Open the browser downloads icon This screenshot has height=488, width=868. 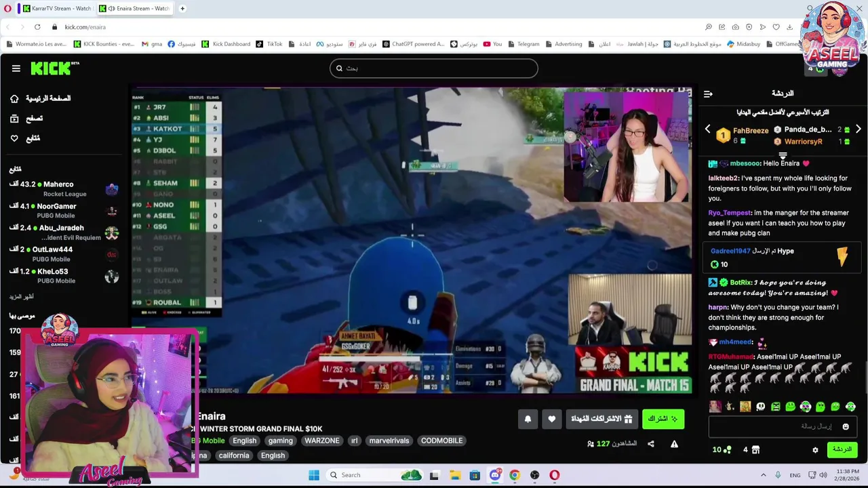790,27
